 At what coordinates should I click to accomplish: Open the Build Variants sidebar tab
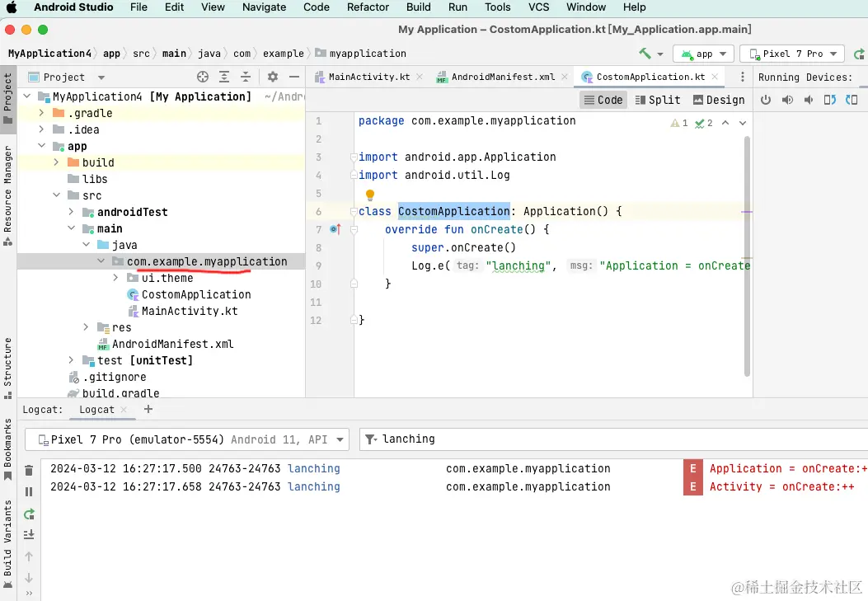7,544
